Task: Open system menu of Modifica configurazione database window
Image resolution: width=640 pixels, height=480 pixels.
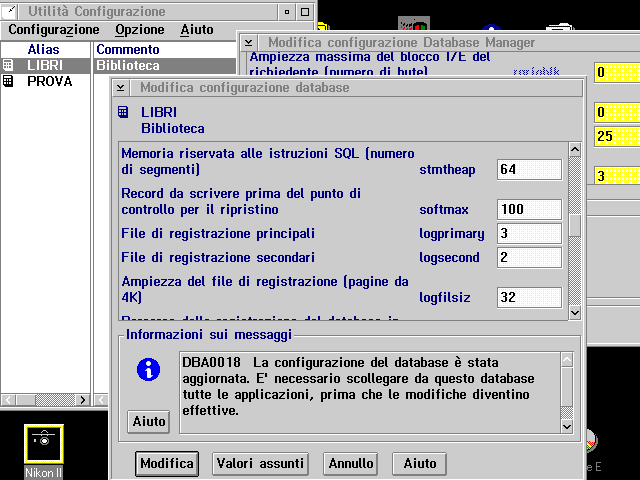Action: 121,88
